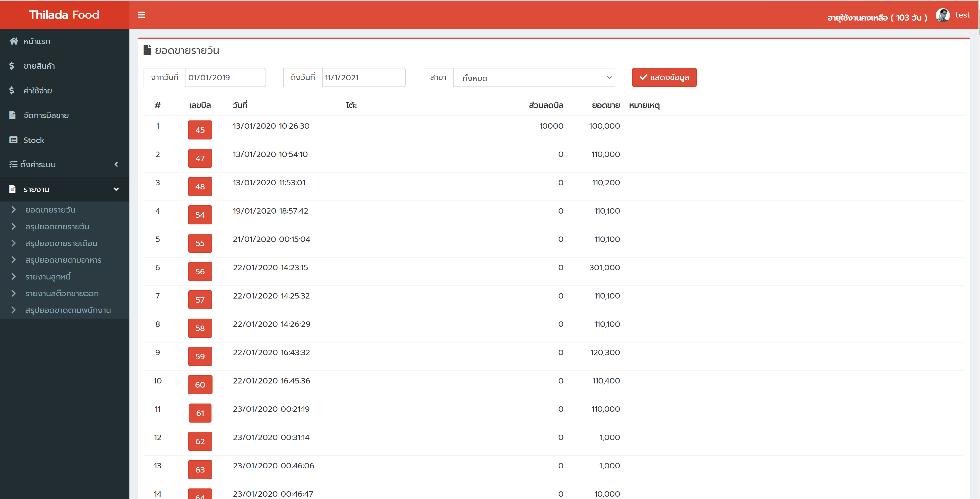Click the dollar icon beside ค่าใช้จ่าย
The height and width of the screenshot is (499, 980).
(12, 91)
